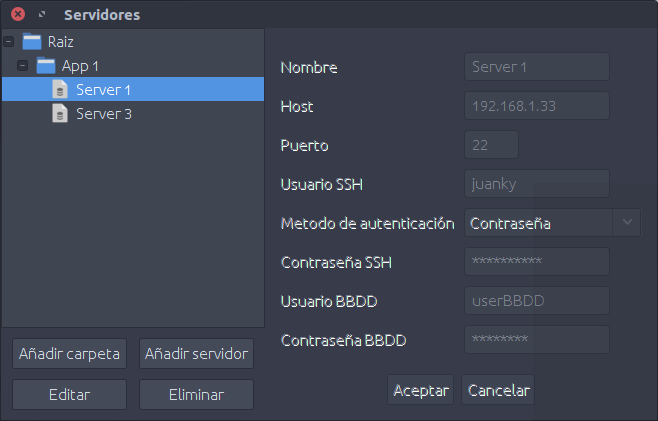Click the Editar button
The image size is (658, 421).
coord(69,394)
